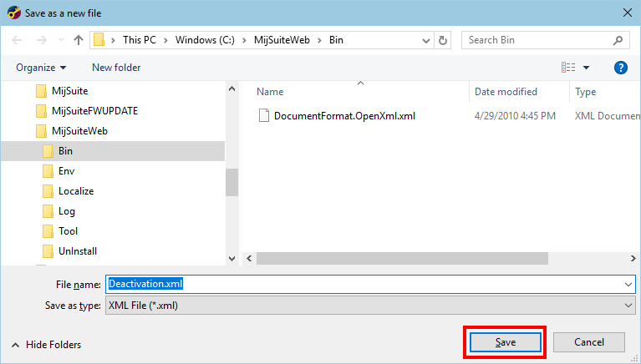The width and height of the screenshot is (641, 364).
Task: Select the MijSuiteFWUPDATE folder in tree
Action: tap(92, 111)
